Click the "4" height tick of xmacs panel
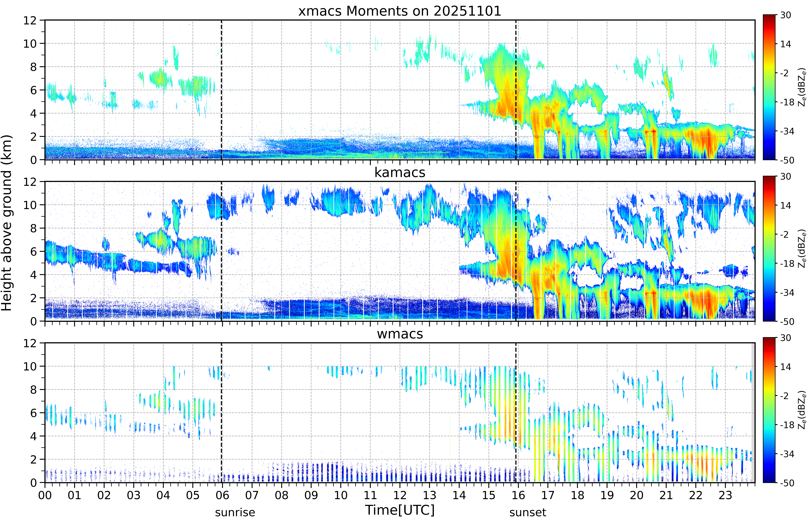The height and width of the screenshot is (524, 812). 33,113
